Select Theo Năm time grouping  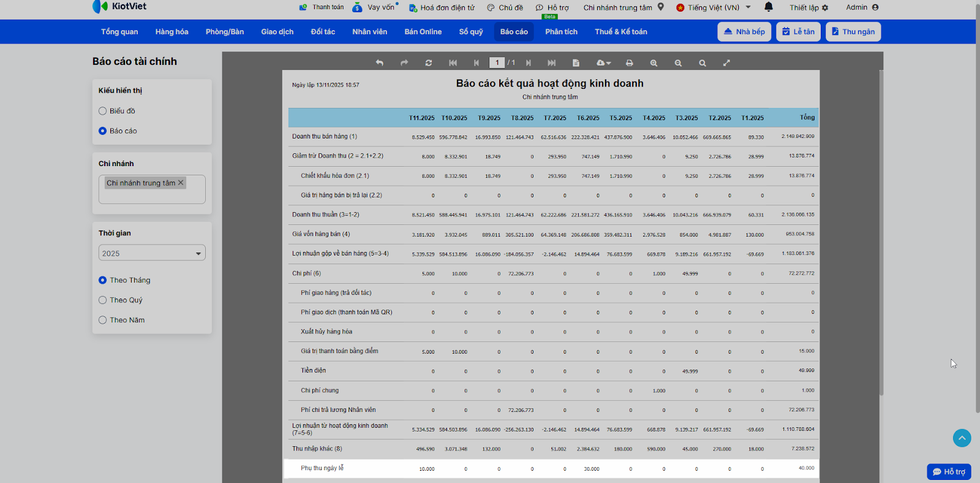103,320
